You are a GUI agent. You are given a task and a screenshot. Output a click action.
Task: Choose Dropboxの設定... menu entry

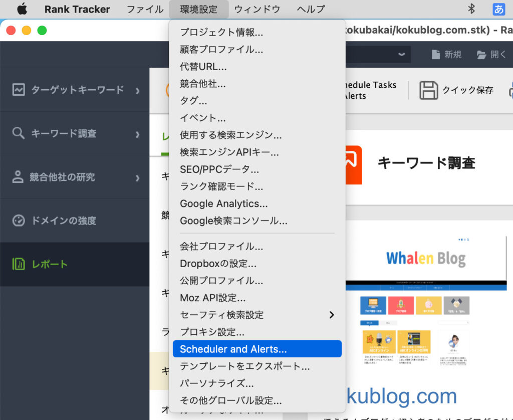[257, 263]
